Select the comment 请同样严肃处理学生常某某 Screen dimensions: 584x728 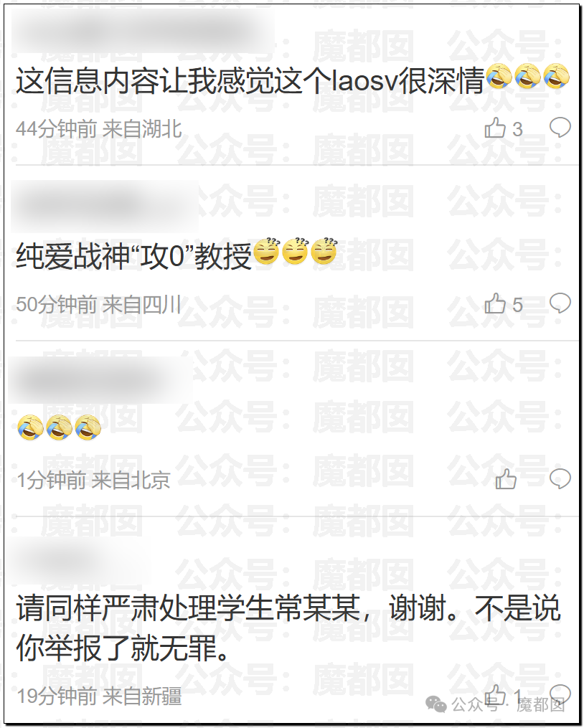pyautogui.click(x=189, y=608)
